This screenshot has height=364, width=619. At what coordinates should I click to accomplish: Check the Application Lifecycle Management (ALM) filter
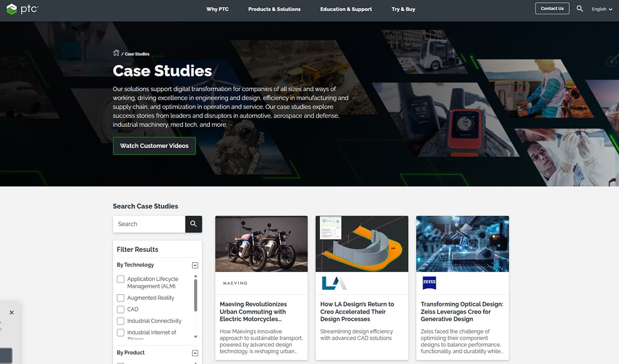point(121,279)
